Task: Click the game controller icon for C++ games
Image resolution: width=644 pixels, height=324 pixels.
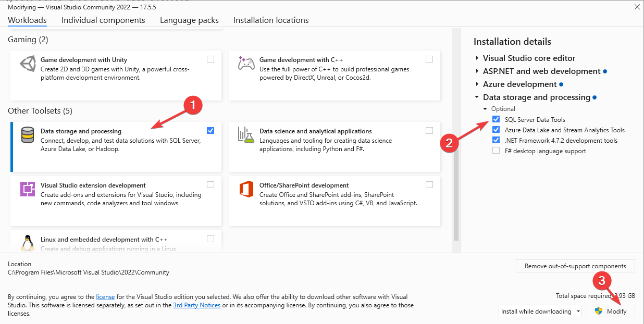Action: coord(246,64)
